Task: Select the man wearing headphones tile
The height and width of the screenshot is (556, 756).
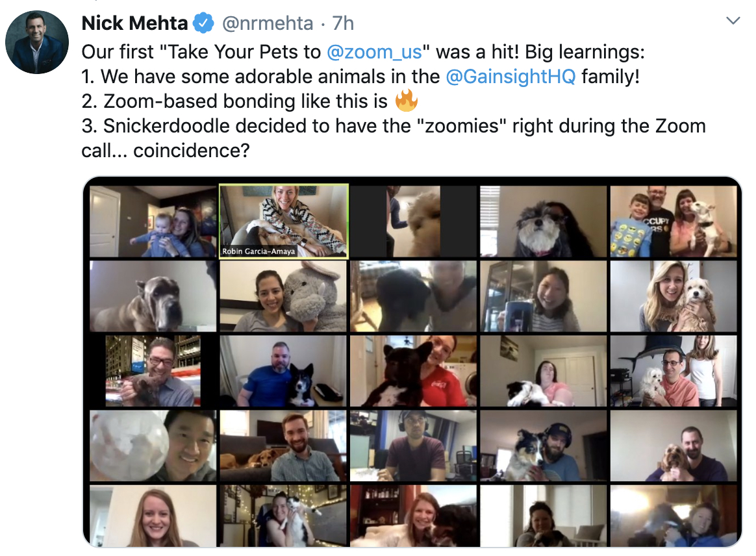Action: point(414,446)
